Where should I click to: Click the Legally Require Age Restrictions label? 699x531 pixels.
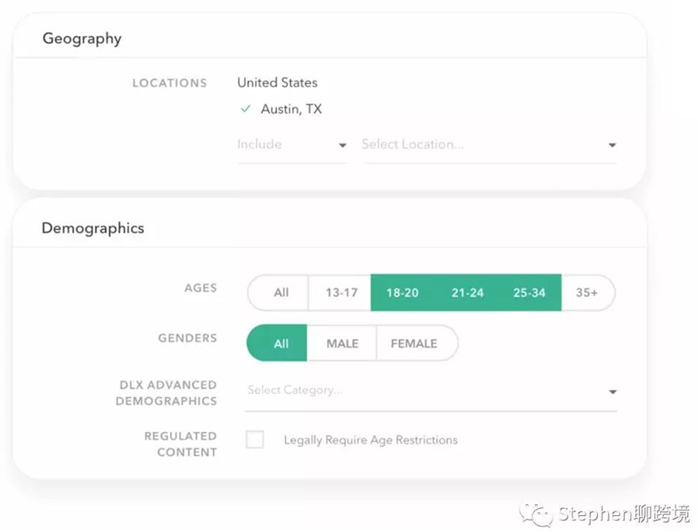coord(370,440)
